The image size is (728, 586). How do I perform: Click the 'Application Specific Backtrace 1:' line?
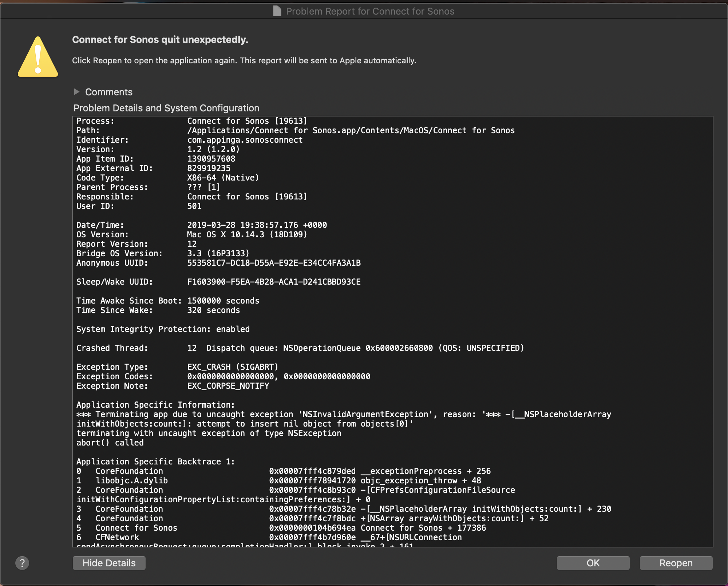156,462
